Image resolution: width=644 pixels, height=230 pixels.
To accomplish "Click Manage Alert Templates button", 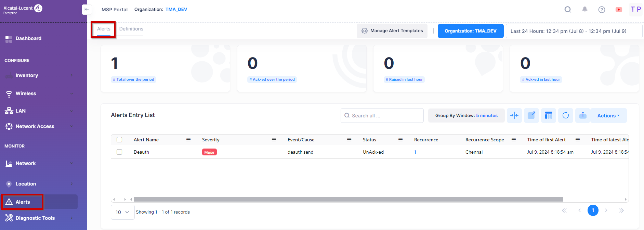I will pos(392,31).
